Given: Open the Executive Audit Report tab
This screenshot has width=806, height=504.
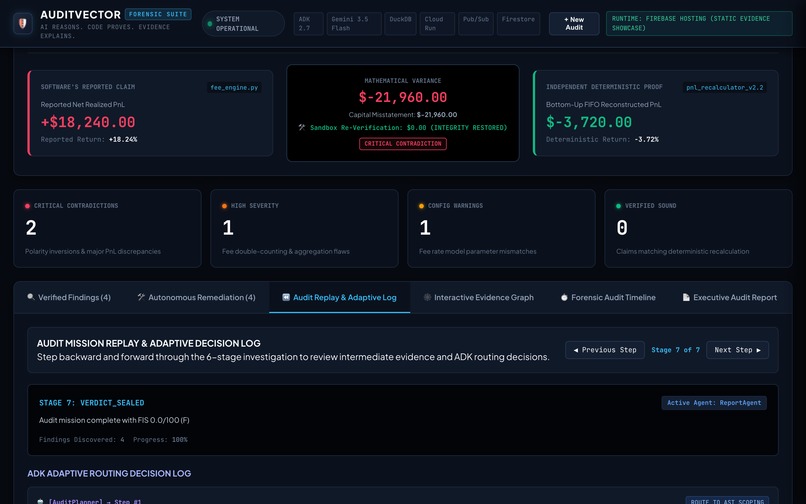Looking at the screenshot, I should pyautogui.click(x=730, y=297).
